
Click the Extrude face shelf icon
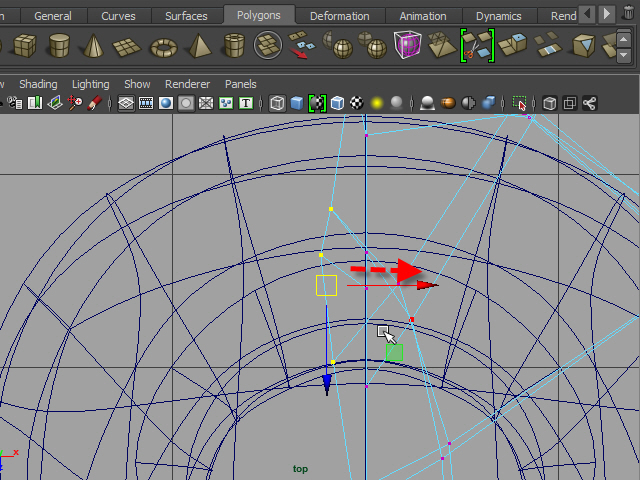click(x=513, y=45)
